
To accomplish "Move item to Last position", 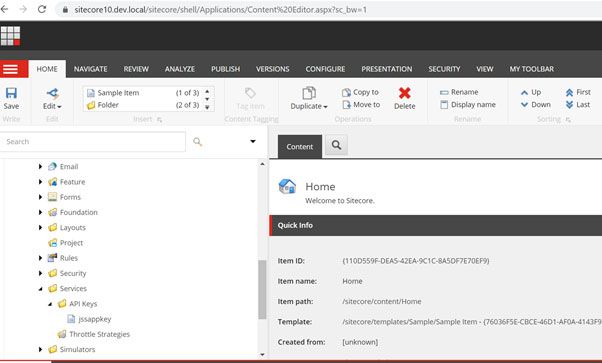I will [578, 104].
